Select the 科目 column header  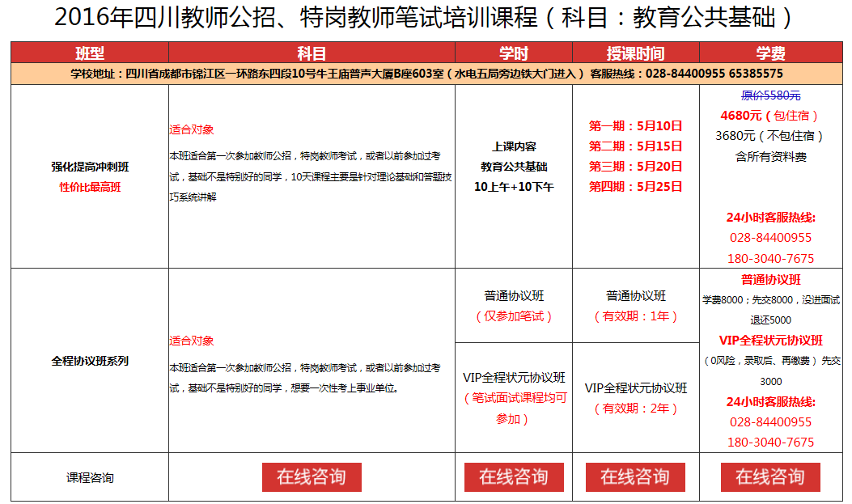tap(312, 53)
